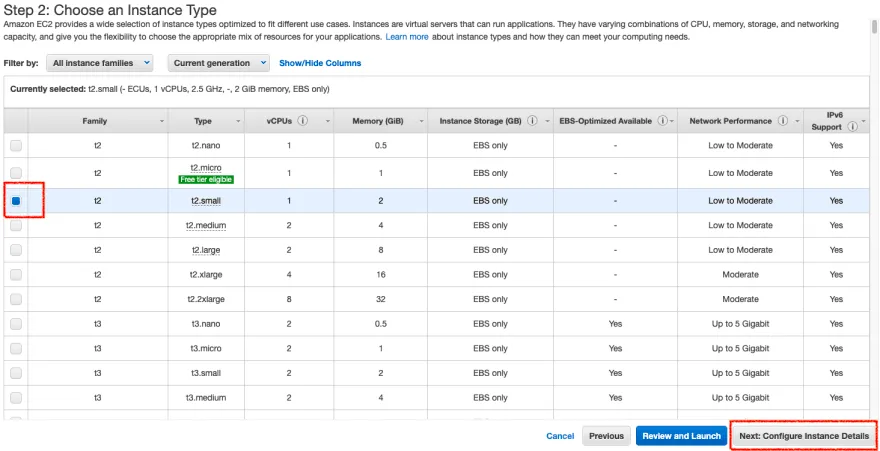Screen dimensions: 880x451
Task: Click the Review and Launch button
Action: [x=681, y=436]
